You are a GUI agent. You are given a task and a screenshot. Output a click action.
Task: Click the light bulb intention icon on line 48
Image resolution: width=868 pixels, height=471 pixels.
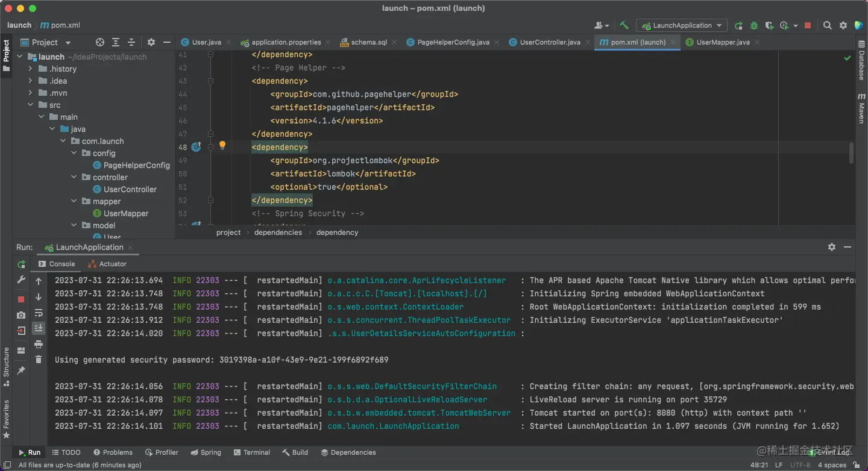222,145
